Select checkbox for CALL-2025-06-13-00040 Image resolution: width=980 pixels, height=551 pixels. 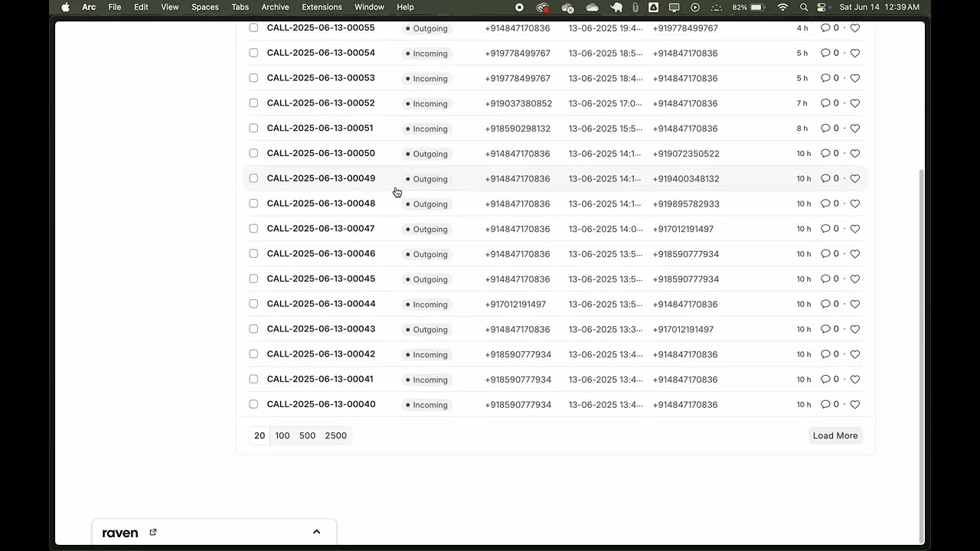[x=253, y=404]
